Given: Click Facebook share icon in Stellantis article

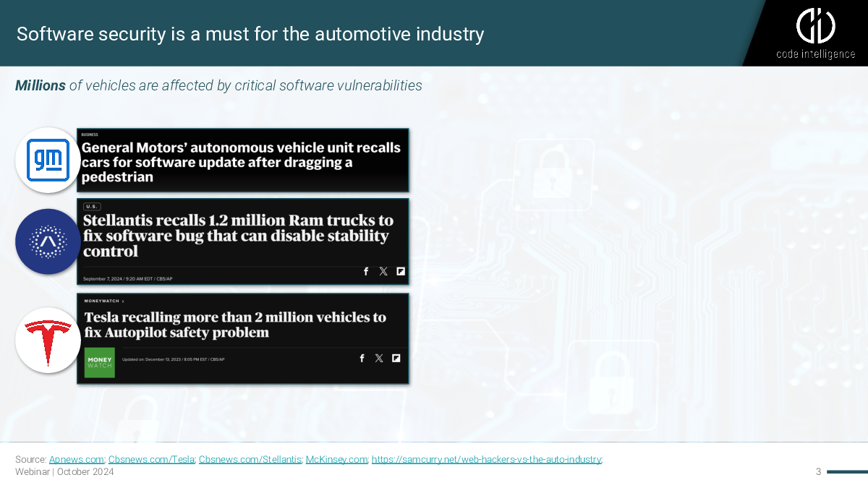Looking at the screenshot, I should pos(366,271).
